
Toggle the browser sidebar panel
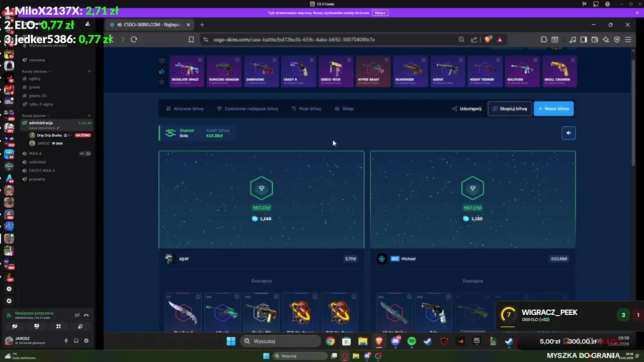point(584,39)
